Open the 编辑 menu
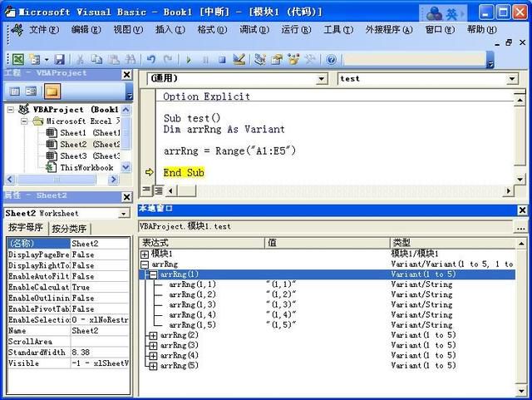The width and height of the screenshot is (532, 400). [x=86, y=30]
